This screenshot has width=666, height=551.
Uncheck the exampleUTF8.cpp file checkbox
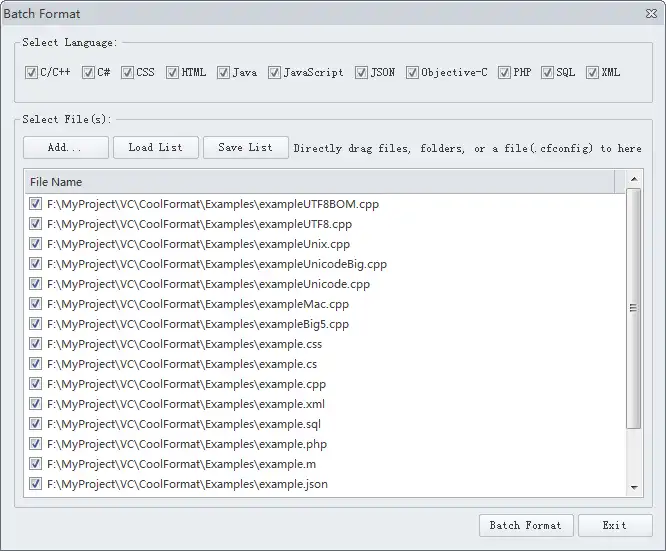point(35,223)
